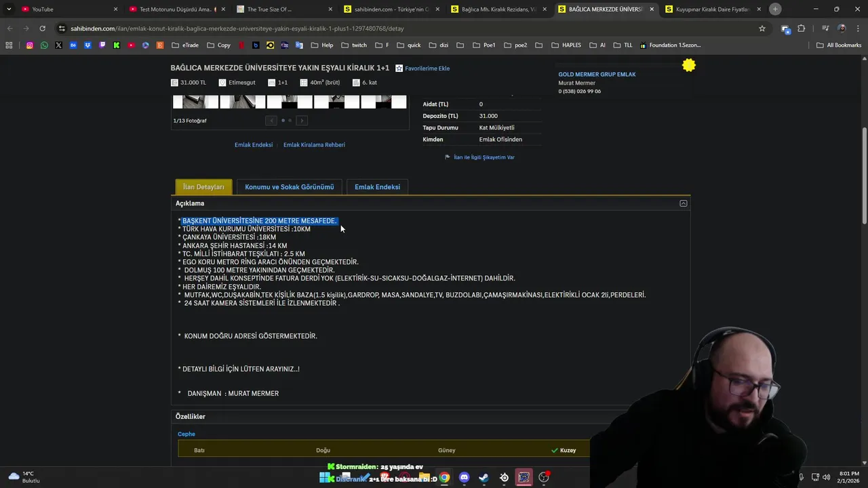Open the Chrome three-dot menu
Image resolution: width=868 pixels, height=488 pixels.
click(857, 28)
